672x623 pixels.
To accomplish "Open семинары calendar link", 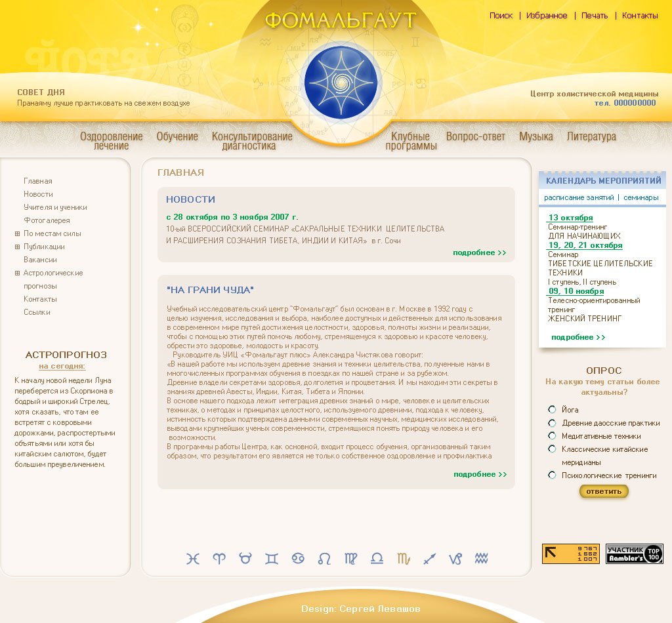I will click(x=640, y=197).
